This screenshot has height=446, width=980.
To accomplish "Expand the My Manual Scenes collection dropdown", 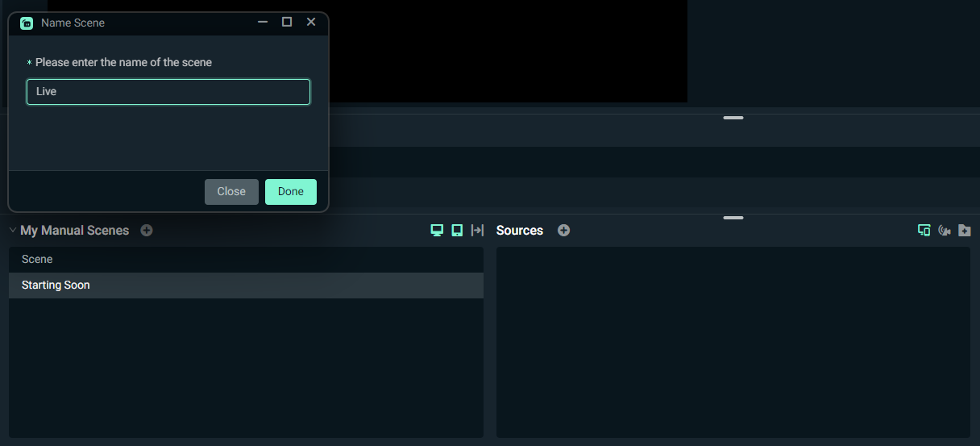I will pos(13,231).
